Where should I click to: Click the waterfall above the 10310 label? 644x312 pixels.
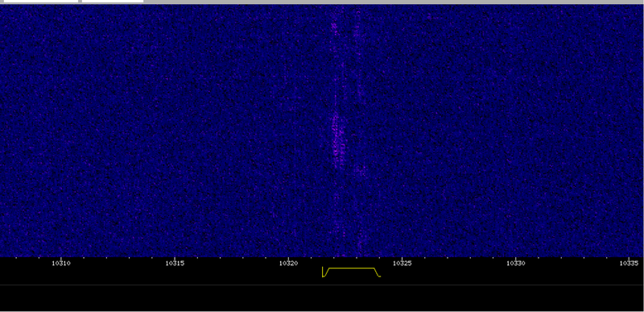point(61,131)
